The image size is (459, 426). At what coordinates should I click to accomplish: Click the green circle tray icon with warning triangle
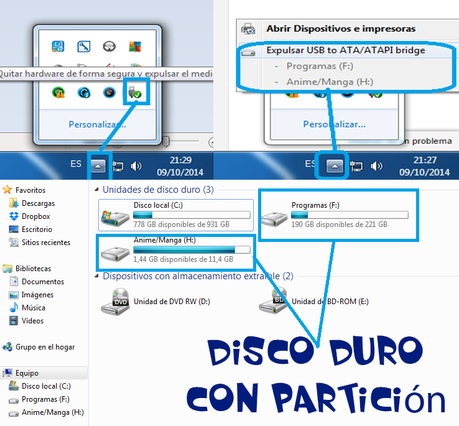[58, 92]
